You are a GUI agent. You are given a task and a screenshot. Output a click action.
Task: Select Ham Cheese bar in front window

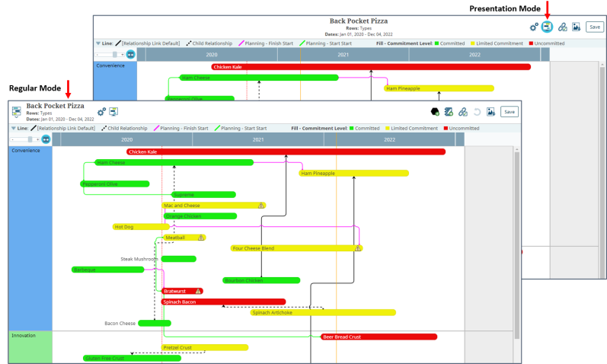(x=174, y=163)
